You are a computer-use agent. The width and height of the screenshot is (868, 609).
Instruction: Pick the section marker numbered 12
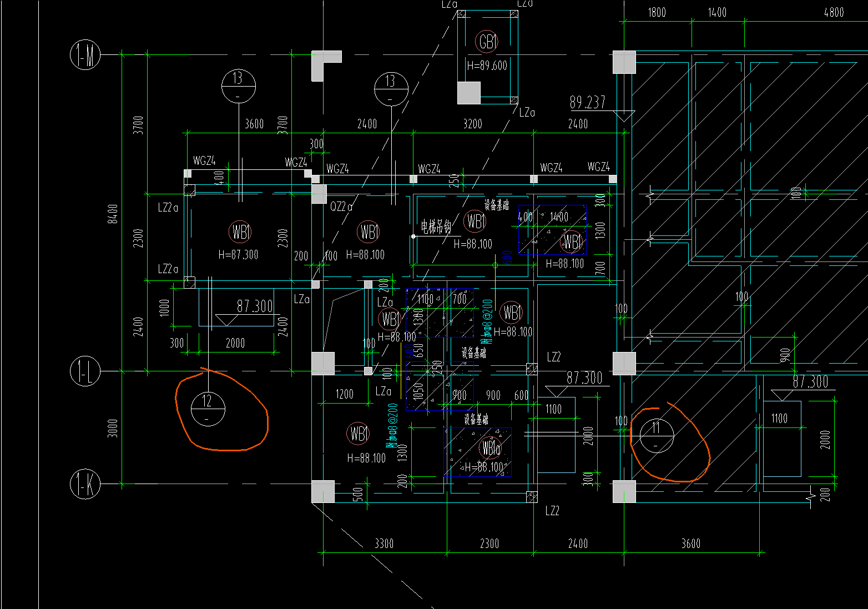tap(208, 409)
